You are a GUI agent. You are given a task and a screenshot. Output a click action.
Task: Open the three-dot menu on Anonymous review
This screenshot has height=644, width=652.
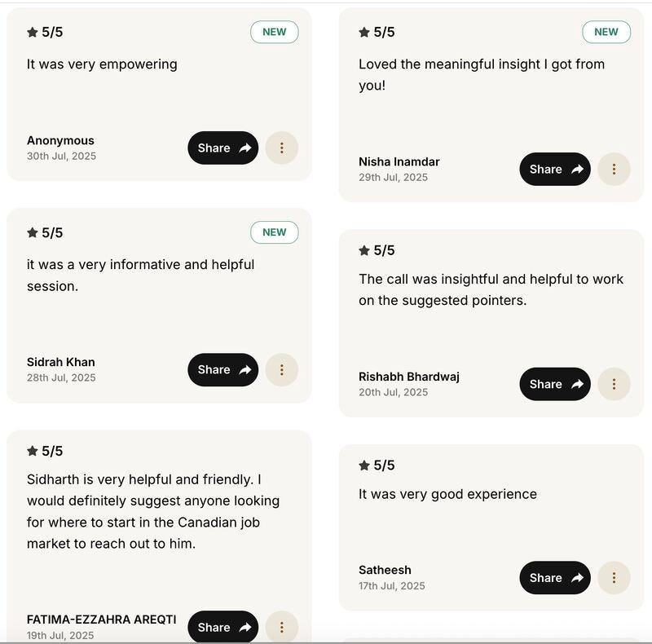282,148
